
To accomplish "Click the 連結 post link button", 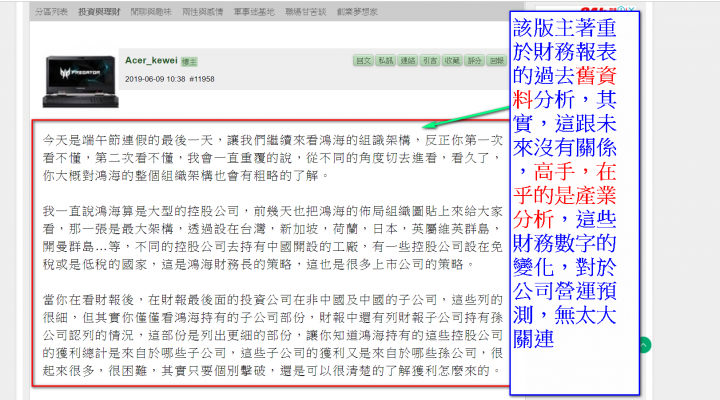I will tap(408, 61).
